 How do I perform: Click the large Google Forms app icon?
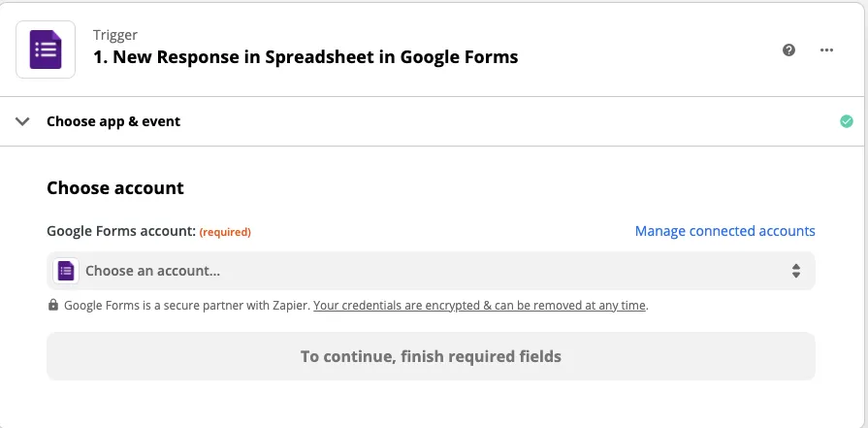[x=46, y=49]
